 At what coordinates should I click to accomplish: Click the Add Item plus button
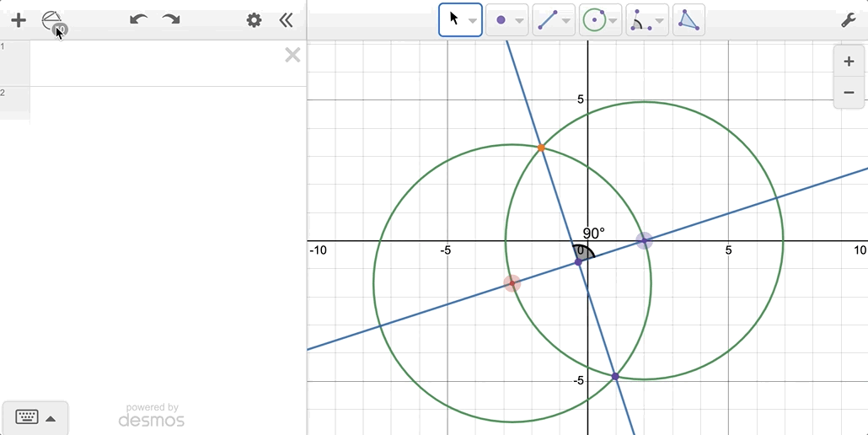point(18,20)
